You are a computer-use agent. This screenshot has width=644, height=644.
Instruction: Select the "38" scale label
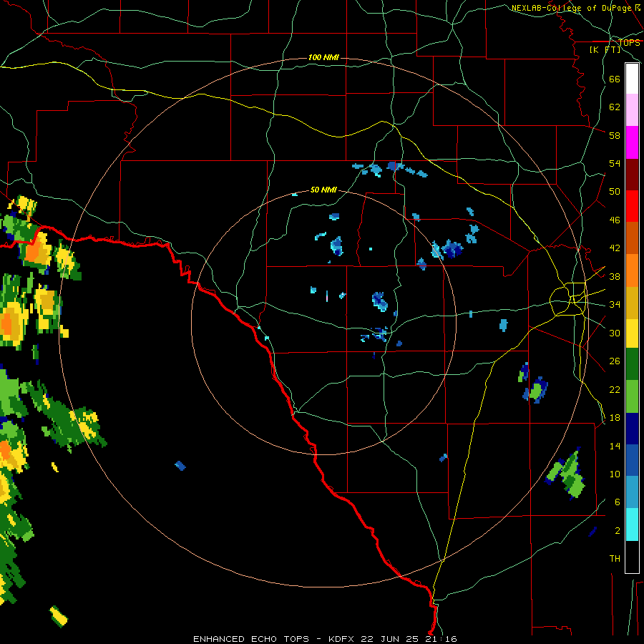click(615, 276)
